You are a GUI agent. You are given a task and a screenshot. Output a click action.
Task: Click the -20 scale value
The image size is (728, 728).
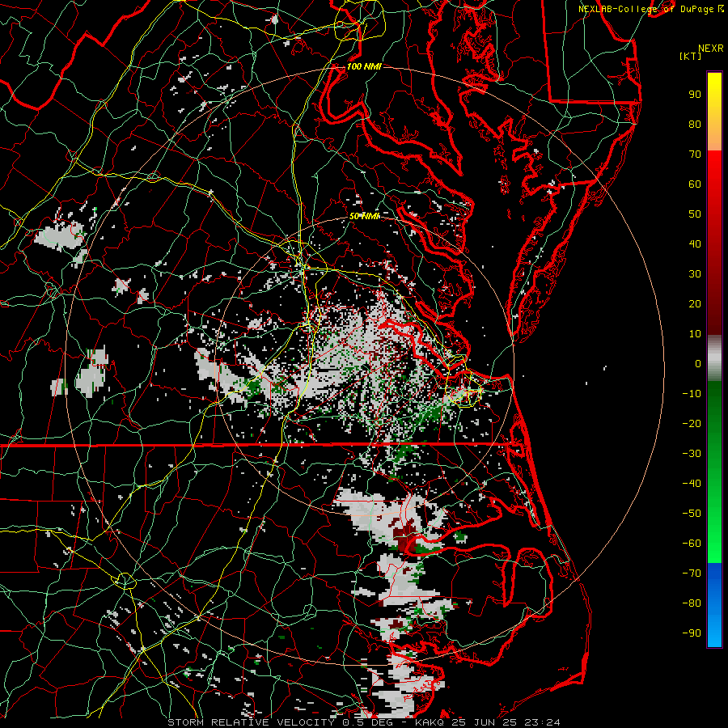point(692,424)
